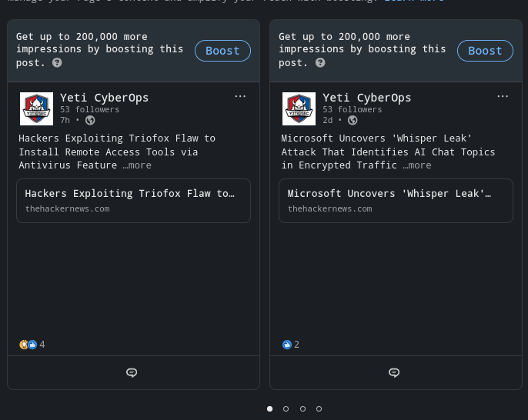Open three-dot menu on Whisper Leak post

(x=503, y=97)
